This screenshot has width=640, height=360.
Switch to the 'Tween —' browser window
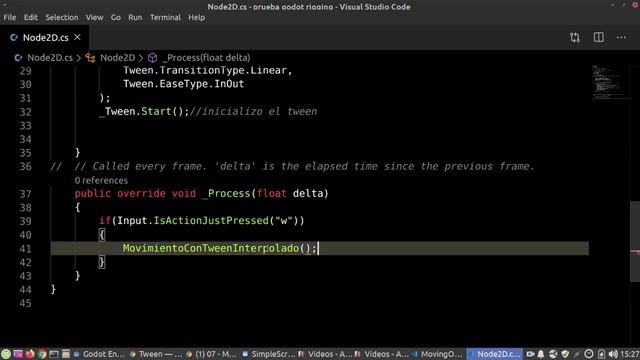[155, 354]
